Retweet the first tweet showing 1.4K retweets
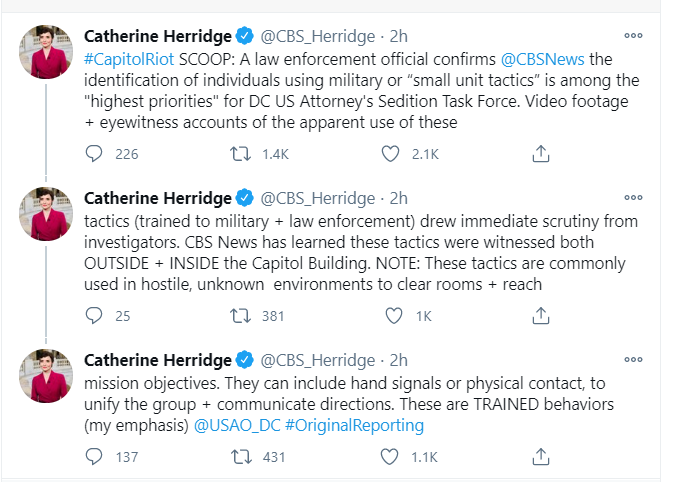Screen dimensions: 682x482 coord(241,154)
